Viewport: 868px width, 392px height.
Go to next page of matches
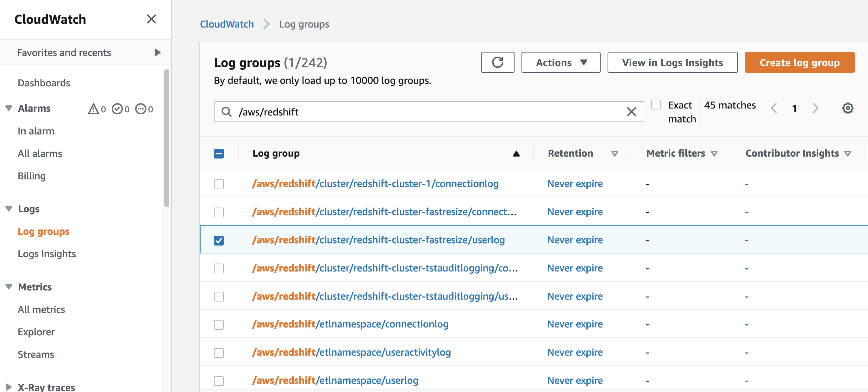tap(815, 109)
